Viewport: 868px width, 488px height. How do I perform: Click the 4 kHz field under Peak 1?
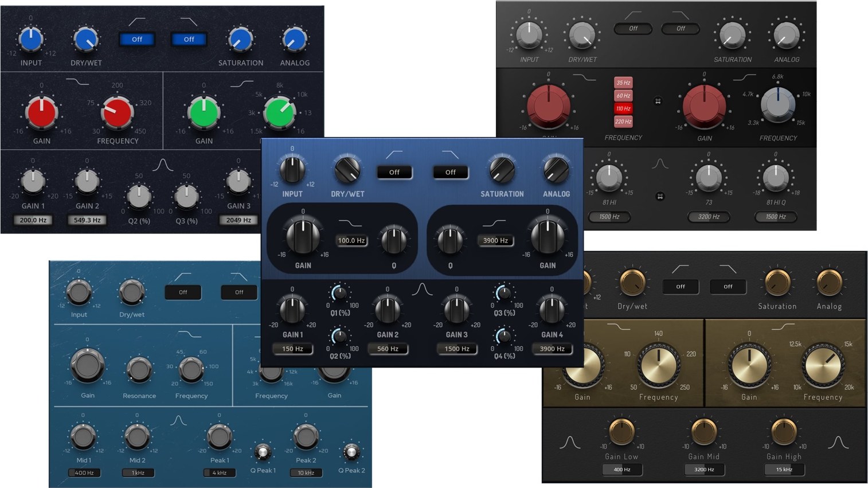click(220, 473)
